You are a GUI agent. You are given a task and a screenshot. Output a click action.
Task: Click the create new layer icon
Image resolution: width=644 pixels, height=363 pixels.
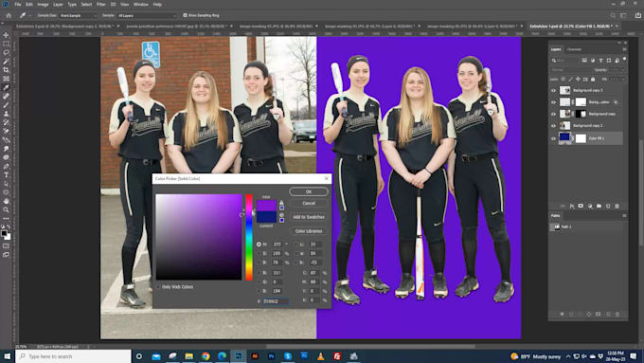(608, 206)
